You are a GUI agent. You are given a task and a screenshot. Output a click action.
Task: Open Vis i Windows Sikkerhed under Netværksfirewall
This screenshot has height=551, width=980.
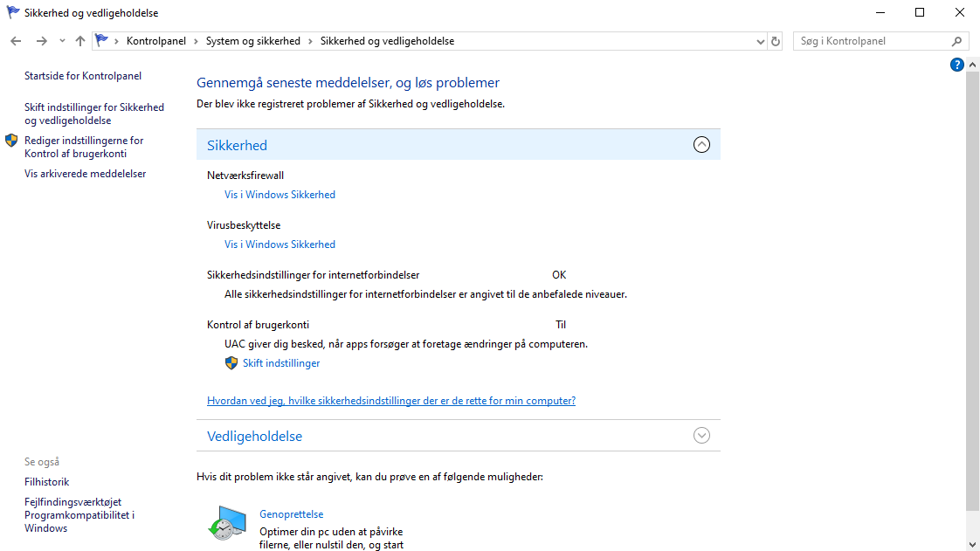coord(280,194)
